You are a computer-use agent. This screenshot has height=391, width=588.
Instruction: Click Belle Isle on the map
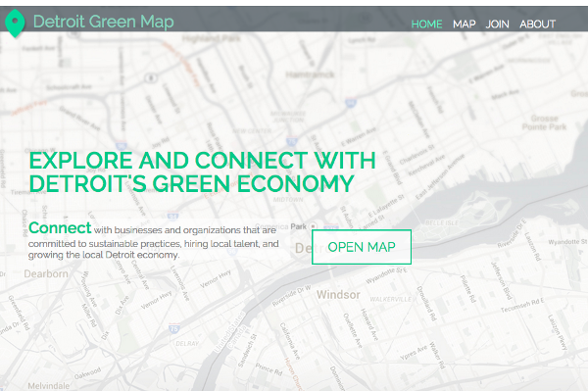click(442, 222)
